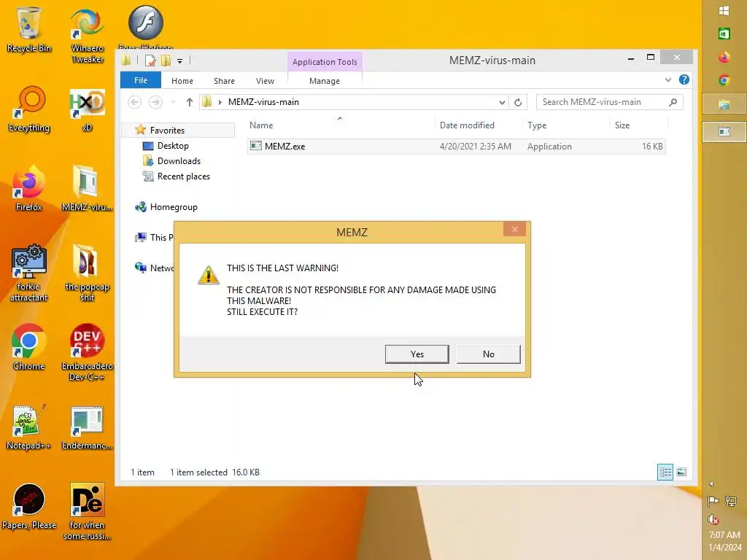
Task: Open the Quick Access Toolbar customize dropdown
Action: pyautogui.click(x=179, y=61)
